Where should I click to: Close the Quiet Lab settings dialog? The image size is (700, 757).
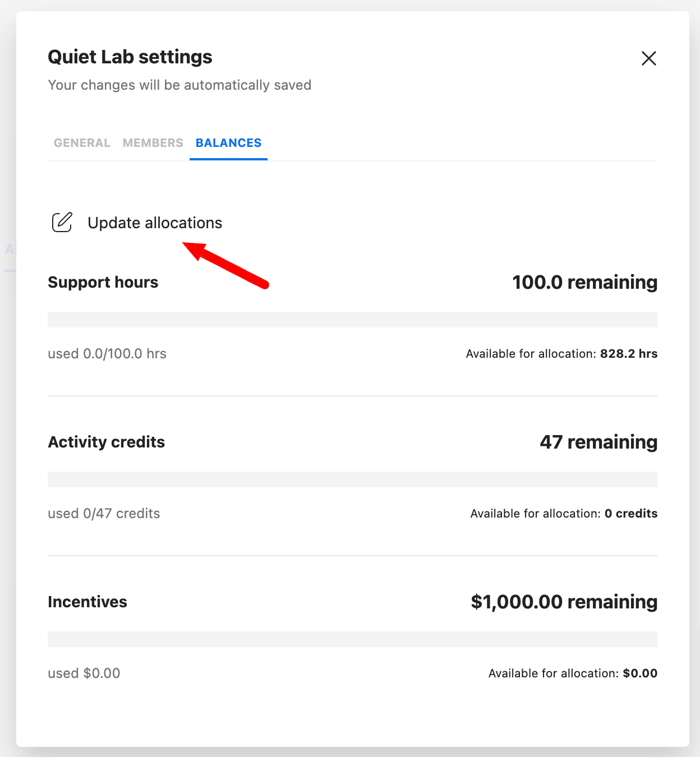(x=649, y=58)
